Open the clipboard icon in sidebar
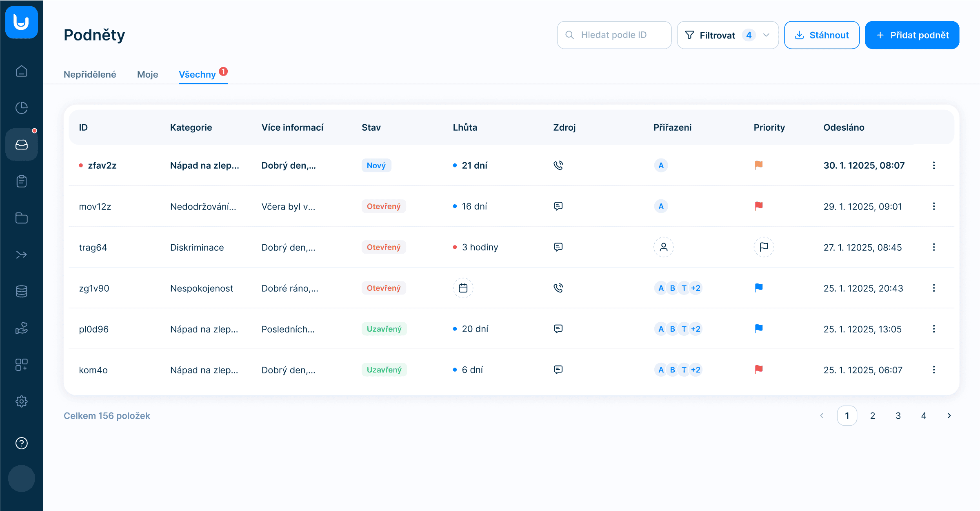The image size is (980, 511). [x=21, y=181]
